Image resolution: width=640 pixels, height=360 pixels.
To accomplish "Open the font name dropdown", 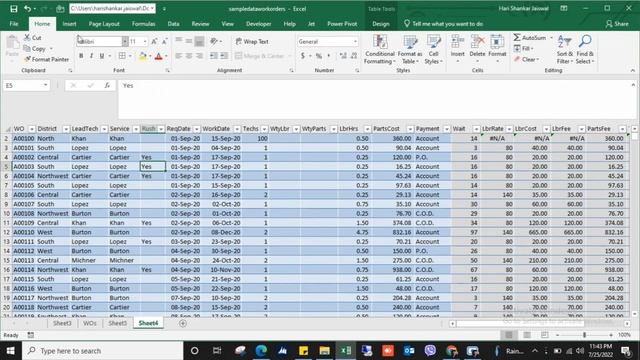I will (x=125, y=42).
